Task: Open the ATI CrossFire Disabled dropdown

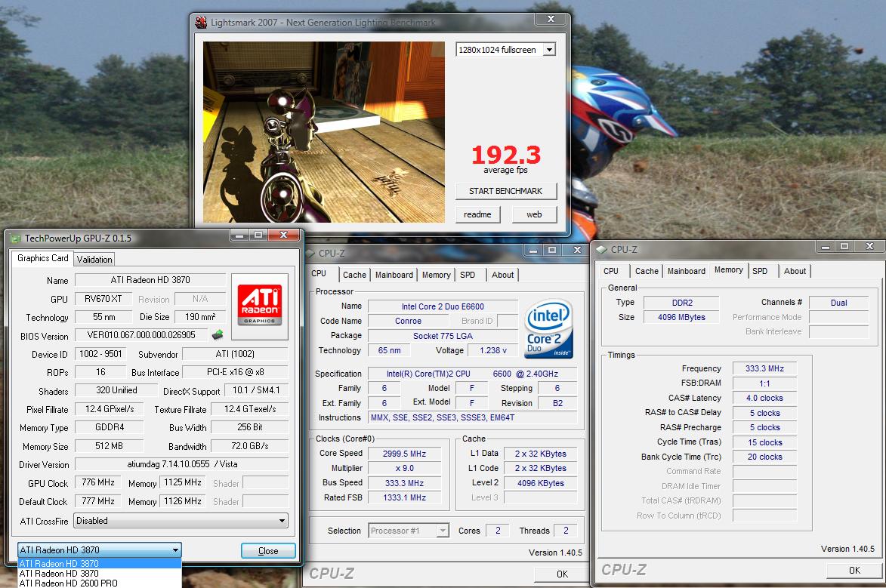Action: 181,521
